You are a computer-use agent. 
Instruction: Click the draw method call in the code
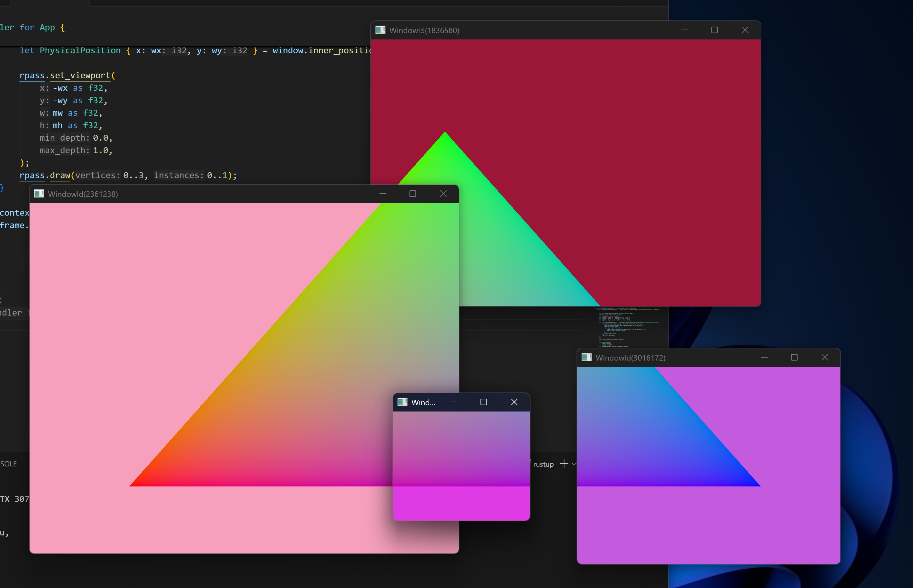pos(60,175)
